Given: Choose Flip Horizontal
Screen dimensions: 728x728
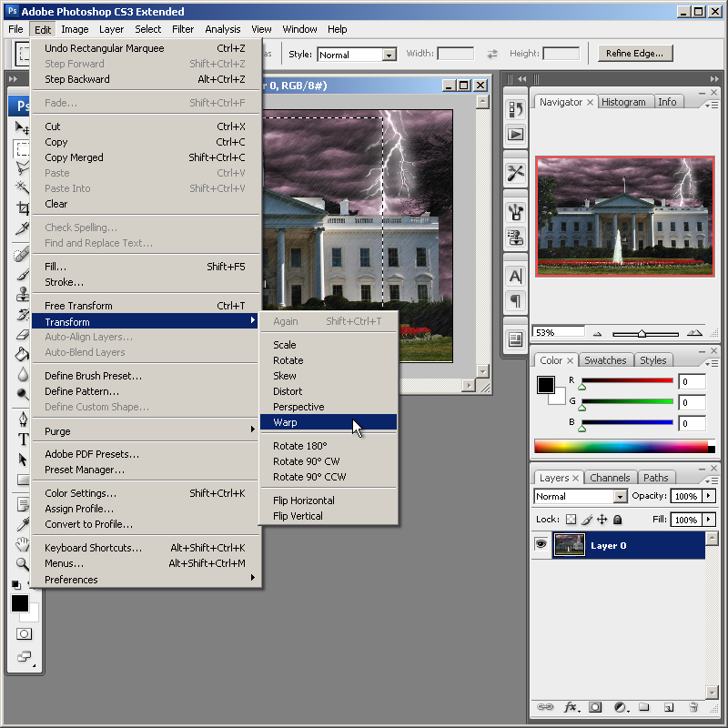Looking at the screenshot, I should tap(329, 500).
